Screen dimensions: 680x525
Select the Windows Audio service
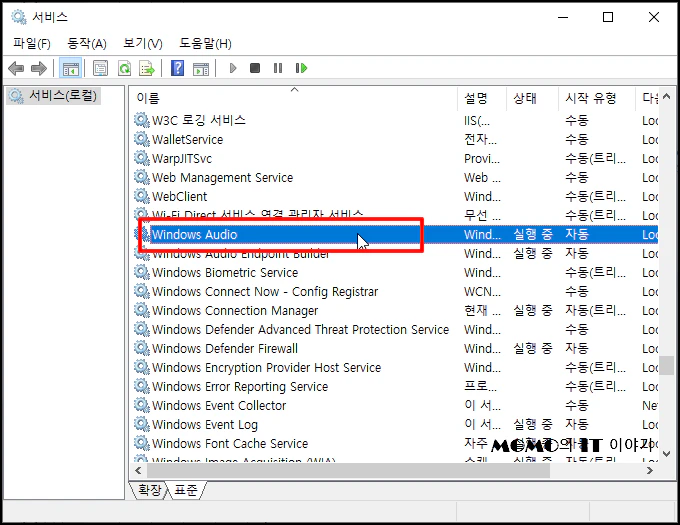pos(395,235)
